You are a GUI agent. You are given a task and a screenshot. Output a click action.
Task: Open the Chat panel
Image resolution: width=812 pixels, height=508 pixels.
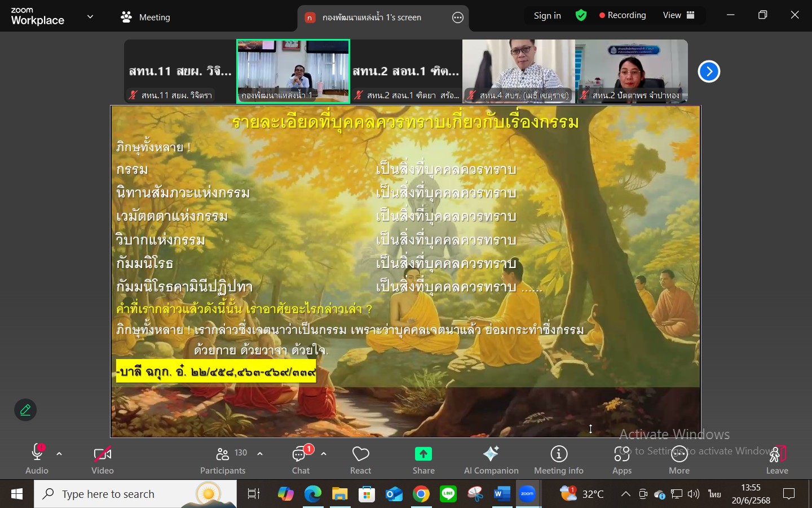(301, 459)
